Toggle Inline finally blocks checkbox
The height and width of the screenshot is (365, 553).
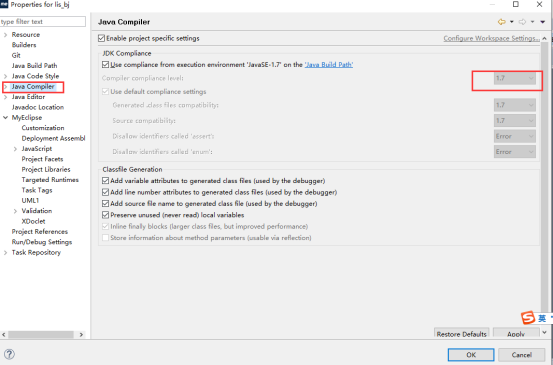pos(105,226)
